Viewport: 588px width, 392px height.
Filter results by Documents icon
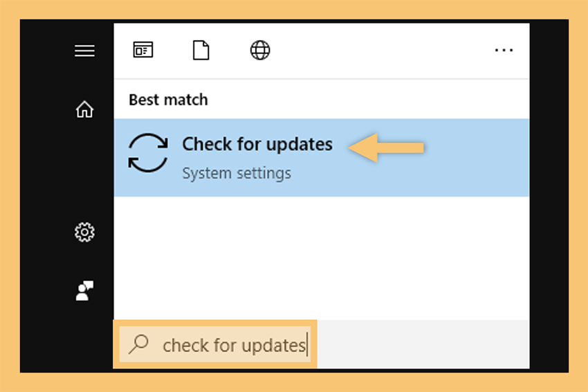point(201,50)
